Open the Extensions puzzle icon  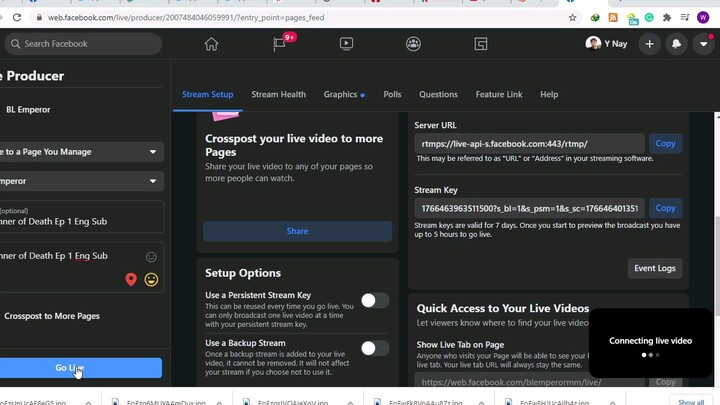pyautogui.click(x=667, y=17)
